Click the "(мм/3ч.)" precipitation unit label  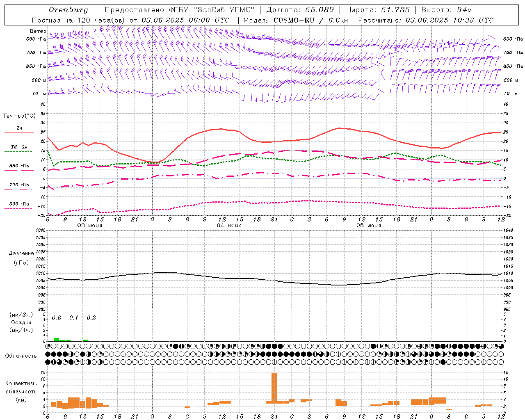[x=21, y=315]
